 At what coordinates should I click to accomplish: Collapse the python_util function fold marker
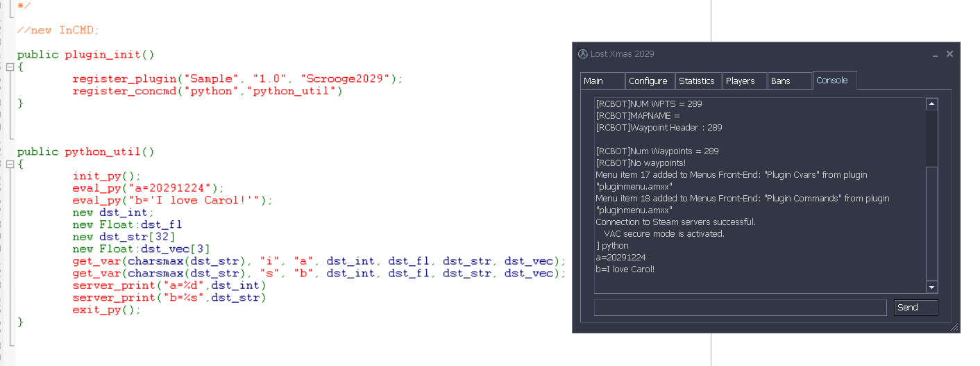tap(10, 165)
